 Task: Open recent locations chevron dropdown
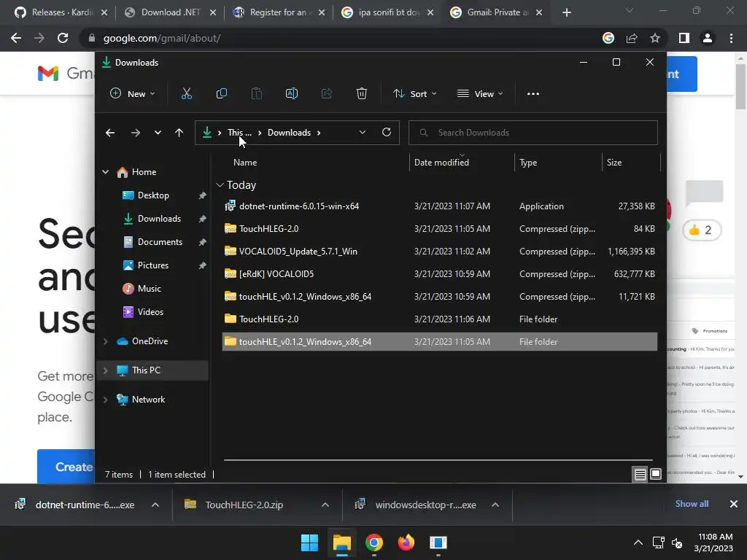158,133
